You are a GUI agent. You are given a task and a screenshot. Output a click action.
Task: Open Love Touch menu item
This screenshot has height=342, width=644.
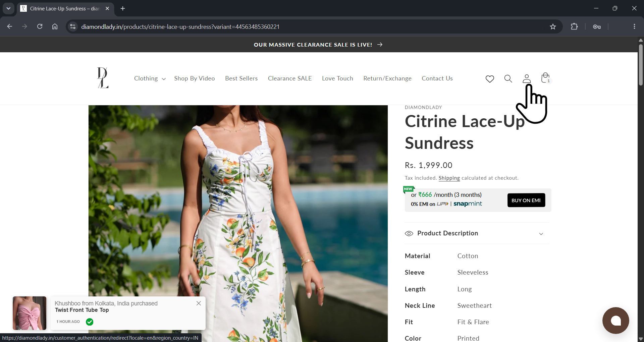pyautogui.click(x=337, y=78)
